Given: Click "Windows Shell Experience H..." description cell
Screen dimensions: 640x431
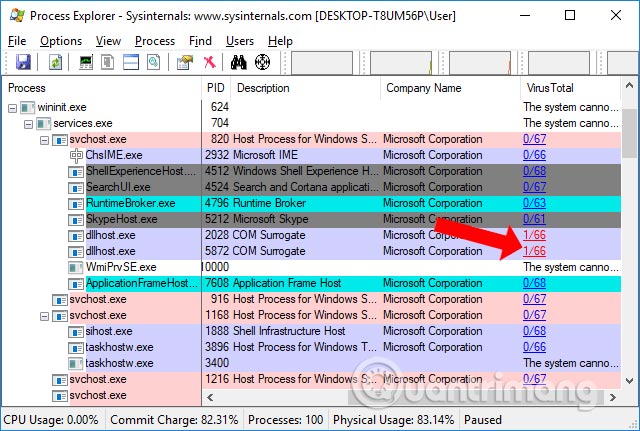Looking at the screenshot, I should pos(306,171).
